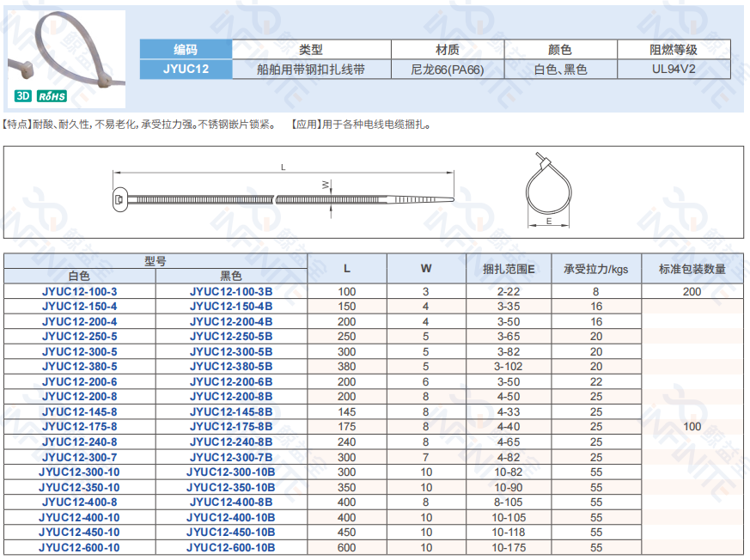
Task: Click the 3D badge icon
Action: (x=23, y=96)
